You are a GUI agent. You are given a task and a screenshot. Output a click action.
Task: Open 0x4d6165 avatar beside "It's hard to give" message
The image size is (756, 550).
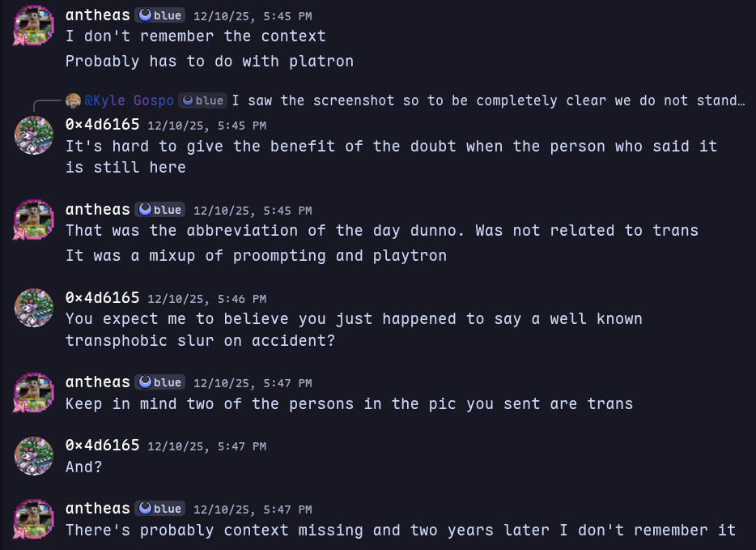34,135
